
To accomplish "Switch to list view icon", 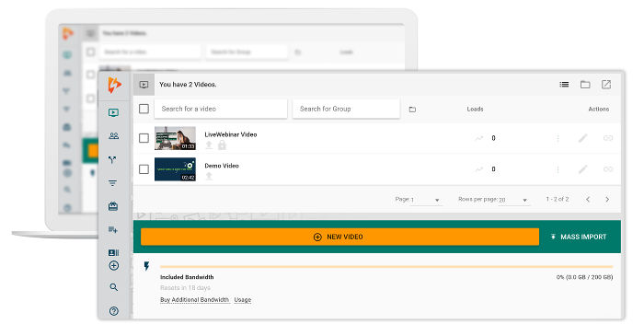I will pos(564,84).
